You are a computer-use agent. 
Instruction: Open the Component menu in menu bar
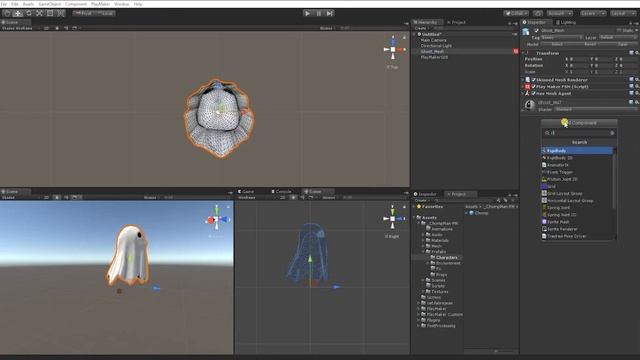76,4
